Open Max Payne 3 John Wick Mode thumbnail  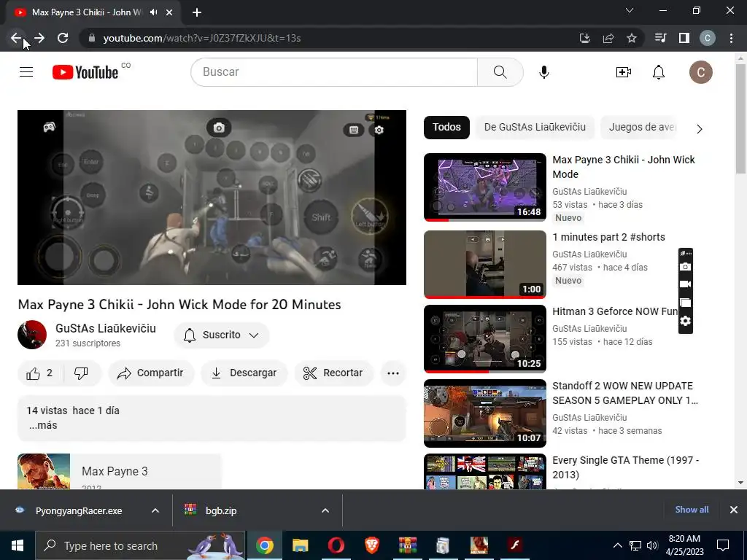pyautogui.click(x=485, y=187)
